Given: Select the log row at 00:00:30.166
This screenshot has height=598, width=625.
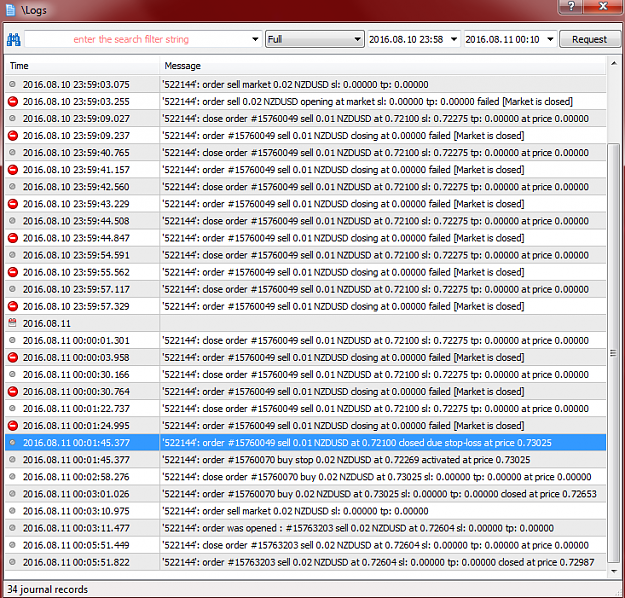Looking at the screenshot, I should click(x=305, y=375).
